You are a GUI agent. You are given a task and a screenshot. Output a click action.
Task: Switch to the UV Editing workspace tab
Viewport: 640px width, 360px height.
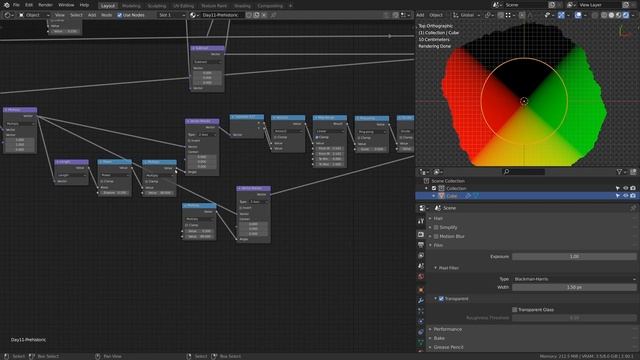coord(183,6)
